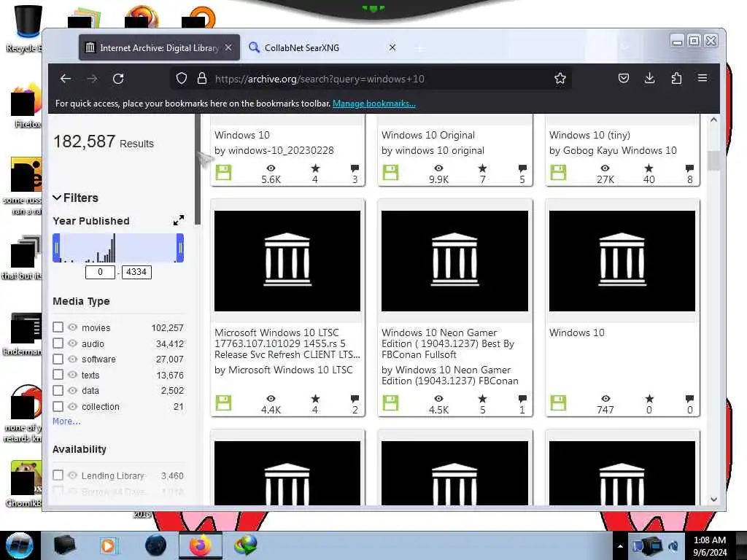This screenshot has height=560, width=747.
Task: Open Windows 10 Original item title
Action: (x=427, y=135)
